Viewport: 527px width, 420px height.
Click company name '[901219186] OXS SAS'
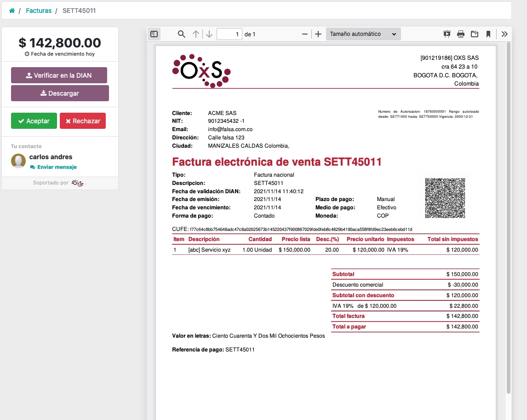click(x=450, y=58)
